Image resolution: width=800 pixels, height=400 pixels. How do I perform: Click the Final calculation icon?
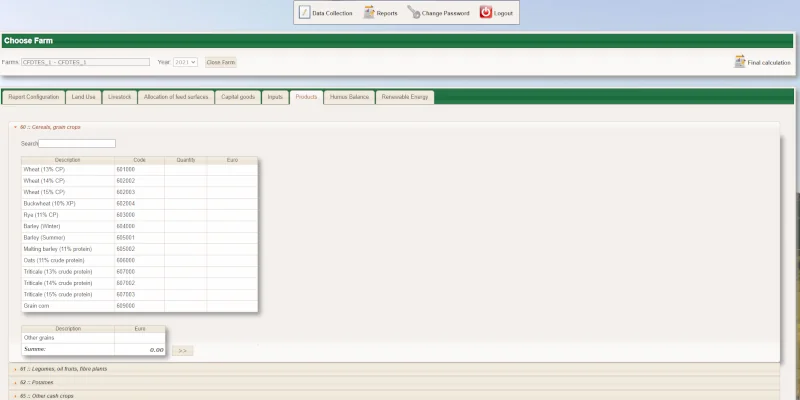(x=740, y=62)
